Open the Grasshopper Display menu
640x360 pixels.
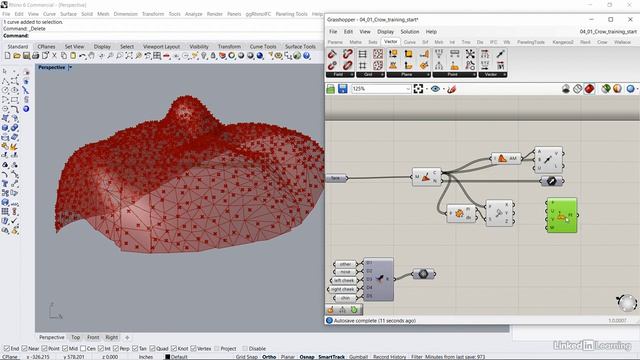click(x=385, y=31)
